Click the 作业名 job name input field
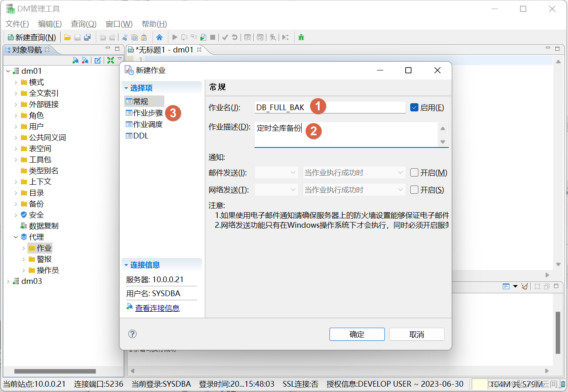This screenshot has height=392, width=568. [x=330, y=107]
